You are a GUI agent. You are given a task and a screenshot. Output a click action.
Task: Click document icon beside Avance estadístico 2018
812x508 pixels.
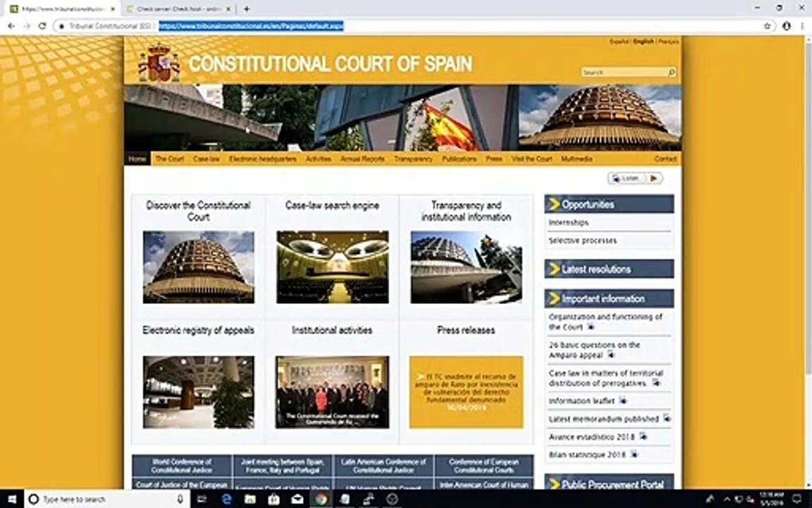pos(643,437)
